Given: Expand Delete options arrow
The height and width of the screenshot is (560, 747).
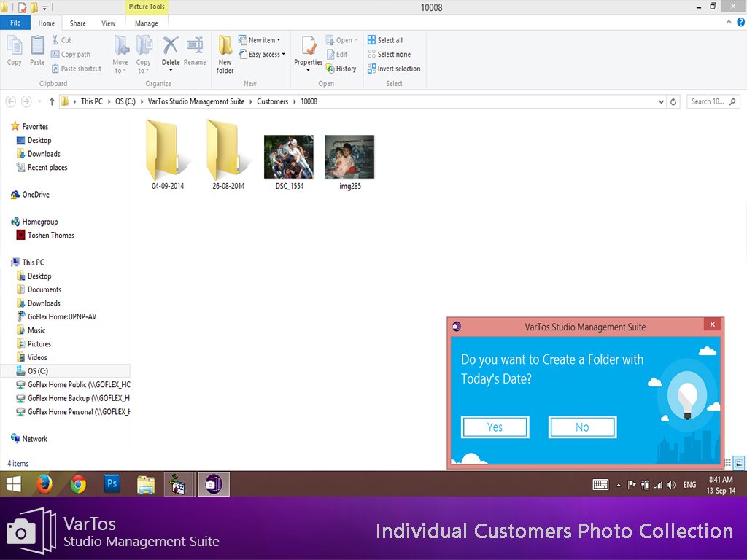Looking at the screenshot, I should (x=171, y=71).
